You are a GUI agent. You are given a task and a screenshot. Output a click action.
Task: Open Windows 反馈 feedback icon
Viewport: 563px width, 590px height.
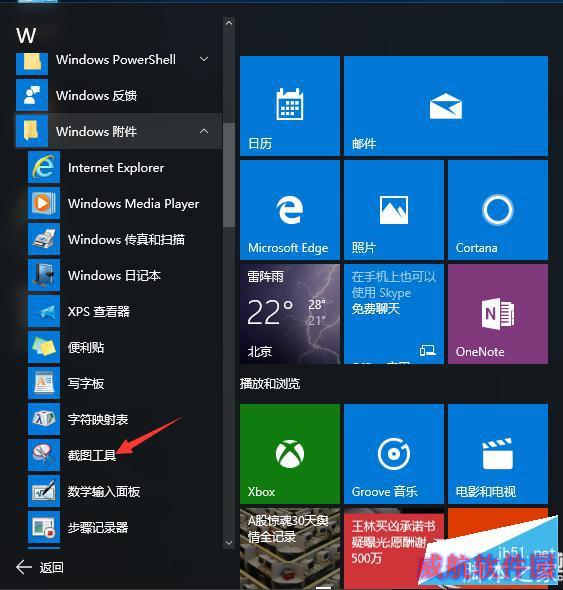point(32,95)
